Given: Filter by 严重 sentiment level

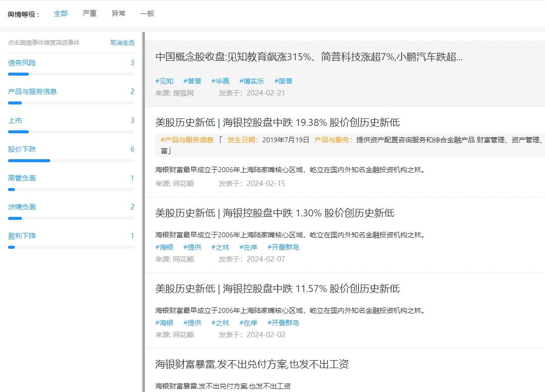Looking at the screenshot, I should pos(89,13).
